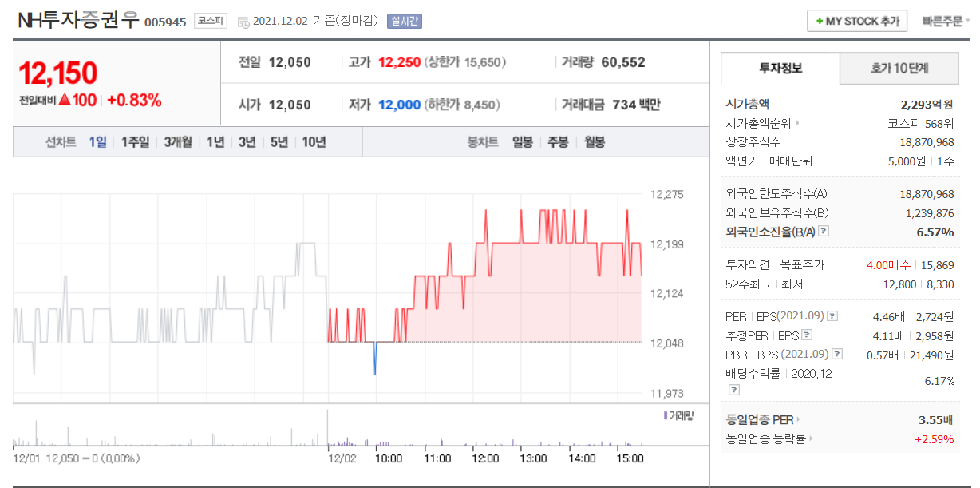This screenshot has width=980, height=488.
Task: Click the 6.57% foreign ownership value
Action: (935, 232)
